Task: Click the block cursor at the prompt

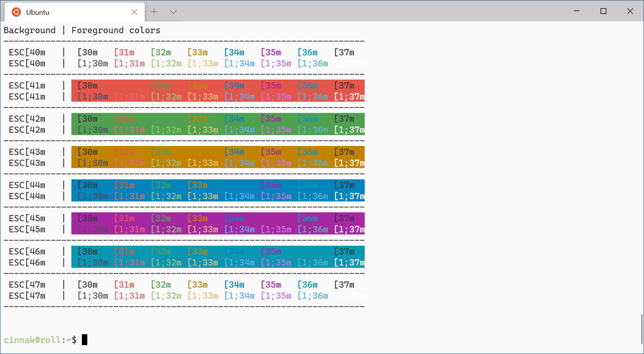Action: click(x=84, y=340)
